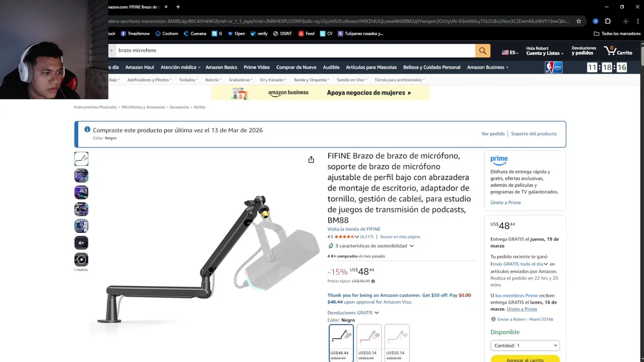Image resolution: width=644 pixels, height=362 pixels.
Task: Expand Envío GRATIS todo el día chevron
Action: coord(546,264)
